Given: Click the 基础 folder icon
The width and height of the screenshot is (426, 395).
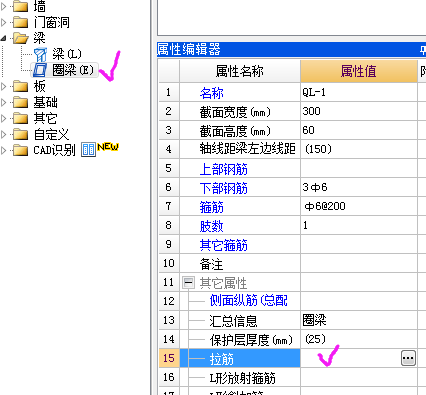Looking at the screenshot, I should 20,102.
